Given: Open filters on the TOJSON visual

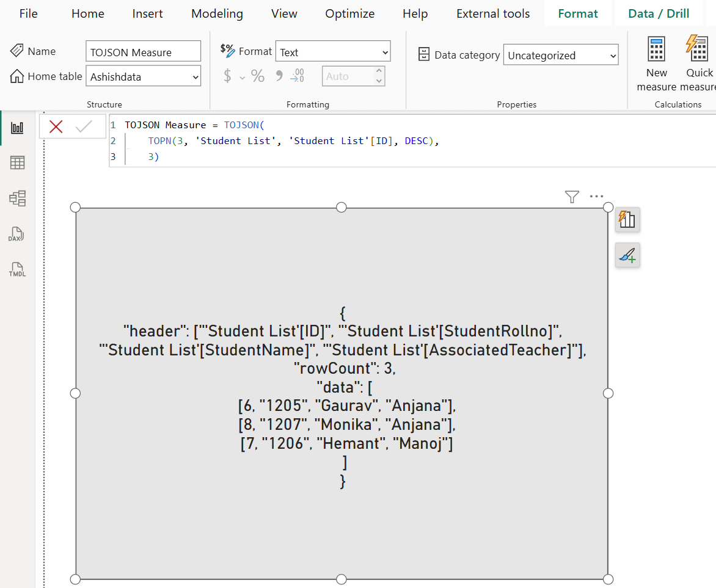Looking at the screenshot, I should (x=572, y=197).
